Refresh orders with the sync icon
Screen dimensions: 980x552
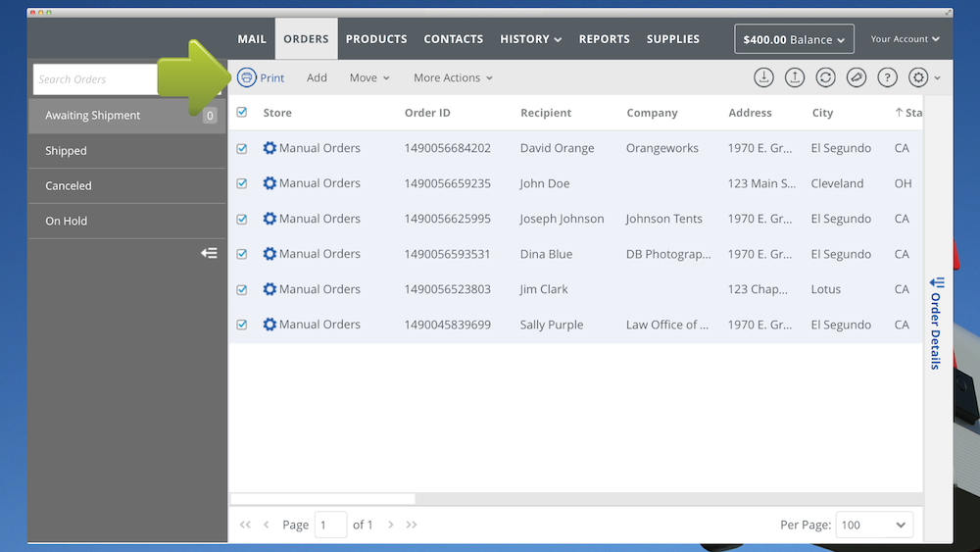(x=825, y=77)
